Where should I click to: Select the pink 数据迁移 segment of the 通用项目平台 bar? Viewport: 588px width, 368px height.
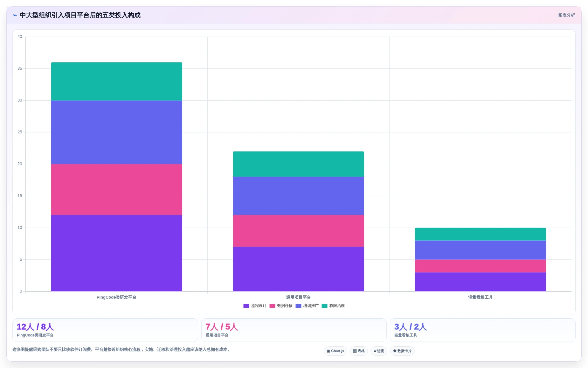[298, 231]
